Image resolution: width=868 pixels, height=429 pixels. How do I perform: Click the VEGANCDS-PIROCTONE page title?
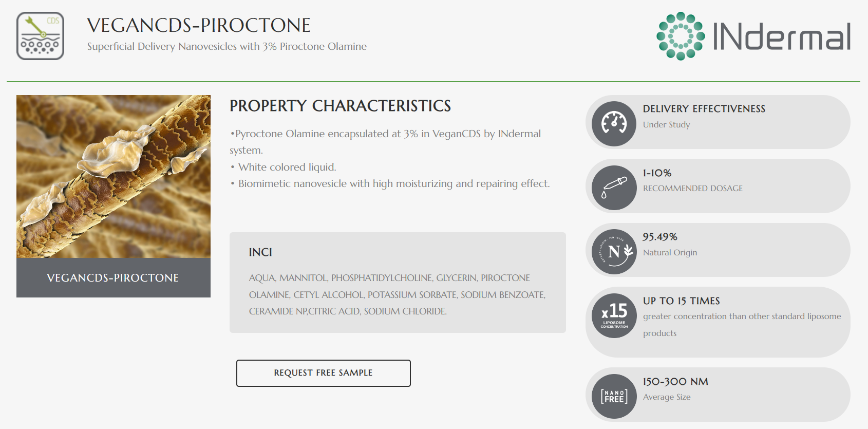[199, 25]
